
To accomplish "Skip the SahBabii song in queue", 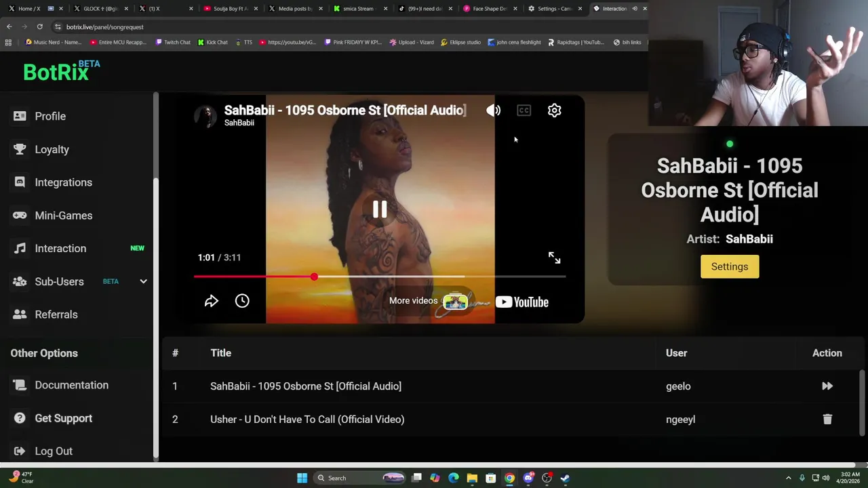I will coord(827,386).
